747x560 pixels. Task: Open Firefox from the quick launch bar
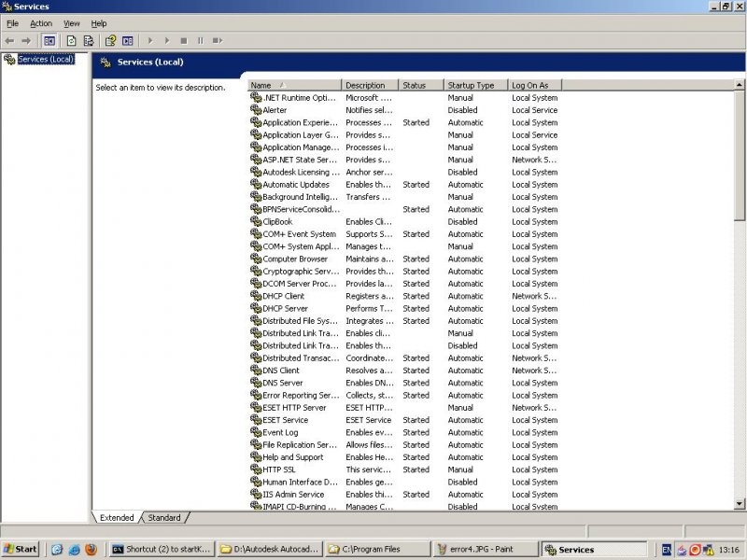(x=91, y=550)
